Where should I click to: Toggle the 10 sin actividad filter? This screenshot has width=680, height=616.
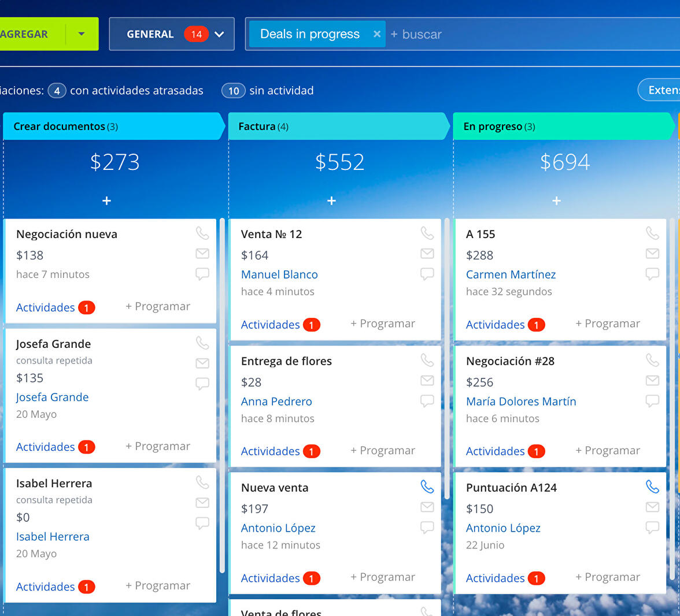pos(234,91)
